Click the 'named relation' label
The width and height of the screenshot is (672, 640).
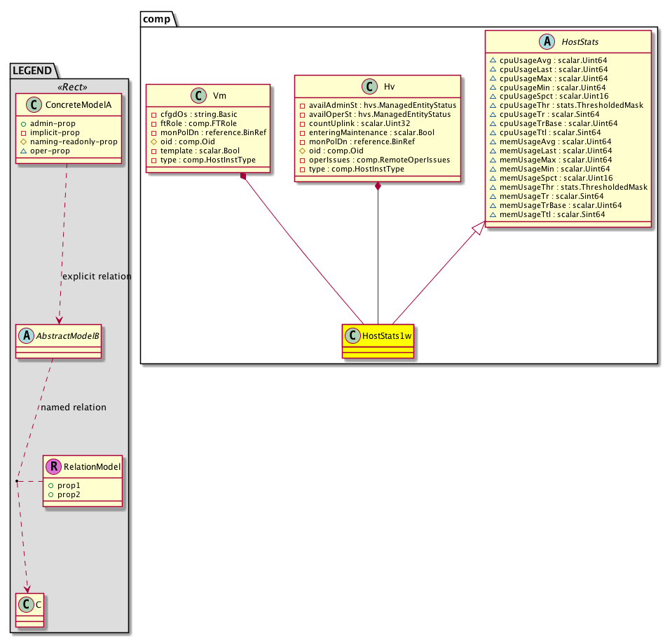(74, 407)
